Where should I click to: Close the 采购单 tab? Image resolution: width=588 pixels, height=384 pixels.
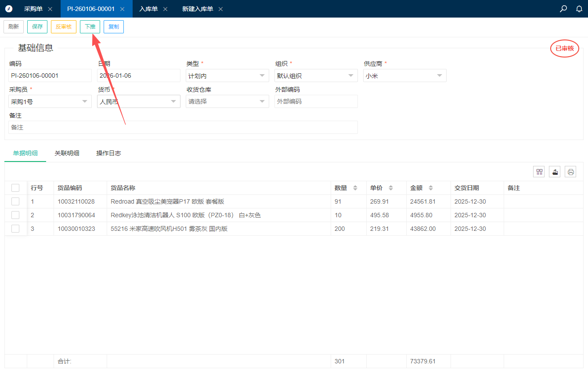point(50,9)
